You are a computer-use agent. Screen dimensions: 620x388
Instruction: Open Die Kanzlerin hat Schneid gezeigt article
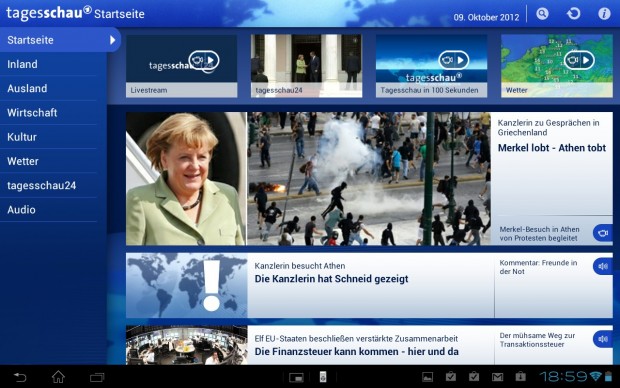(x=331, y=279)
